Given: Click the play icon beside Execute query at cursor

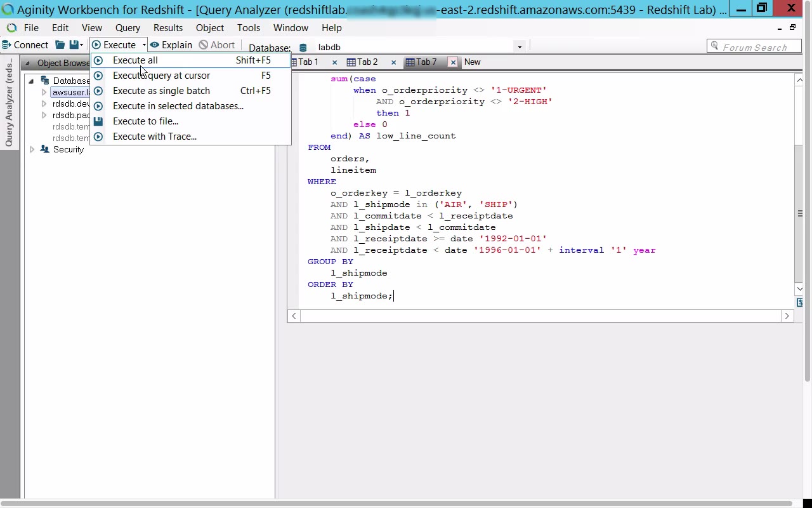Looking at the screenshot, I should pyautogui.click(x=98, y=76).
